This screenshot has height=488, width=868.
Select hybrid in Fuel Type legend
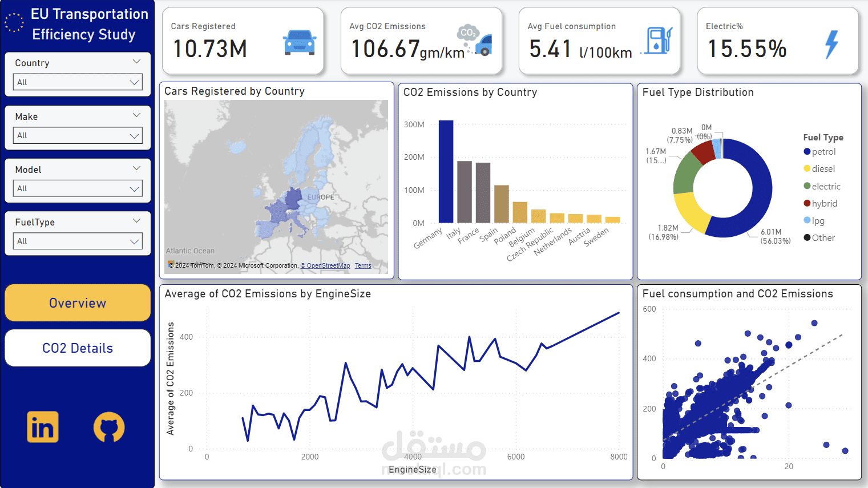[x=821, y=204]
